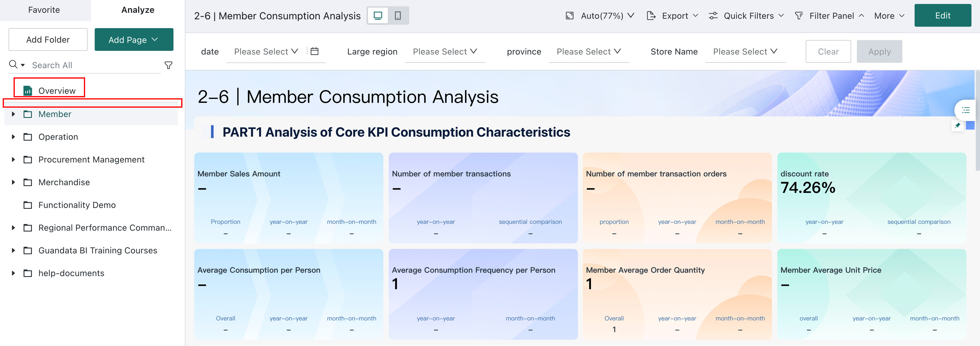Image resolution: width=980 pixels, height=346 pixels.
Task: Click the pin icon on dashboard
Action: (957, 126)
